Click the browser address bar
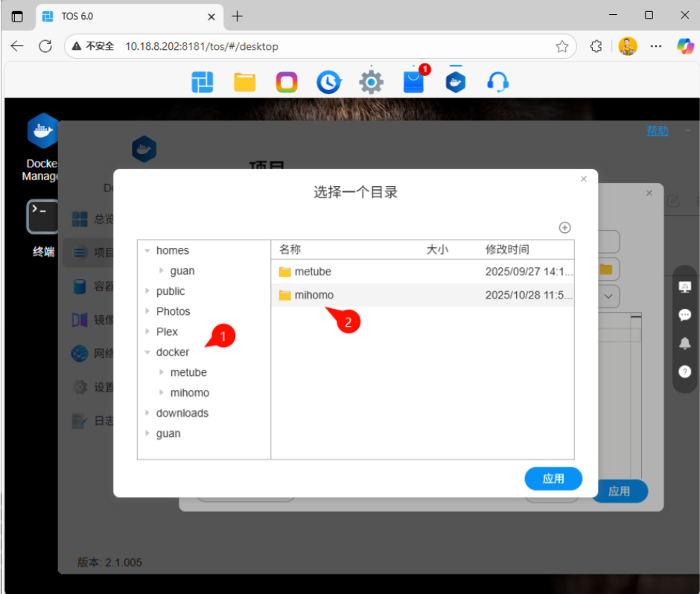The width and height of the screenshot is (700, 594). pos(320,46)
